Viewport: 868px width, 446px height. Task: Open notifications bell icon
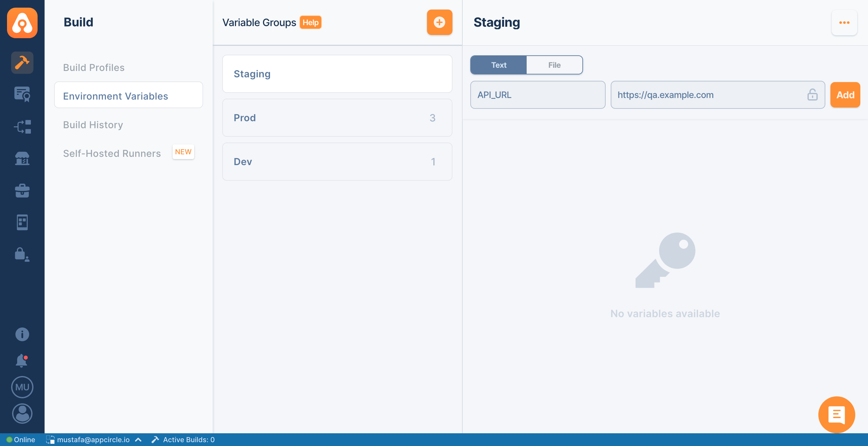(22, 360)
